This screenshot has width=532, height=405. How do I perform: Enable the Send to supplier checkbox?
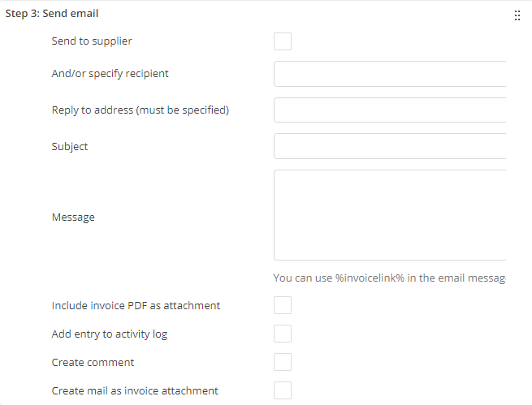[x=283, y=41]
